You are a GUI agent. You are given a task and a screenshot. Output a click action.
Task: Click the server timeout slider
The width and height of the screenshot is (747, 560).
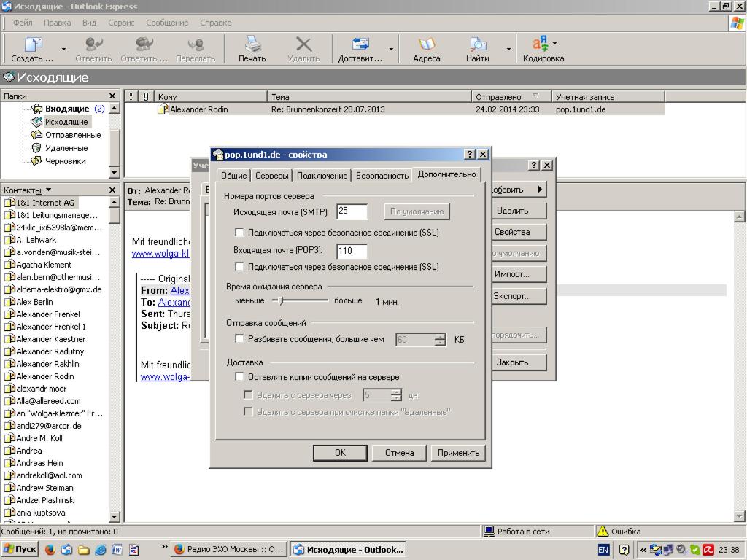click(x=282, y=300)
